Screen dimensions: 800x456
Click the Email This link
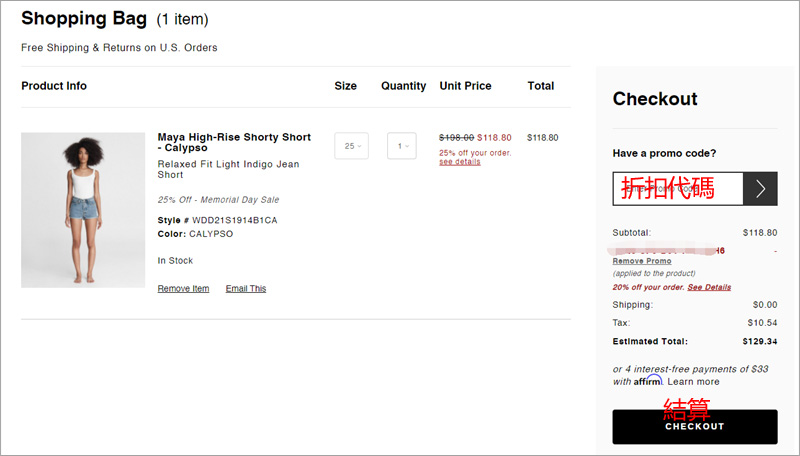[246, 289]
